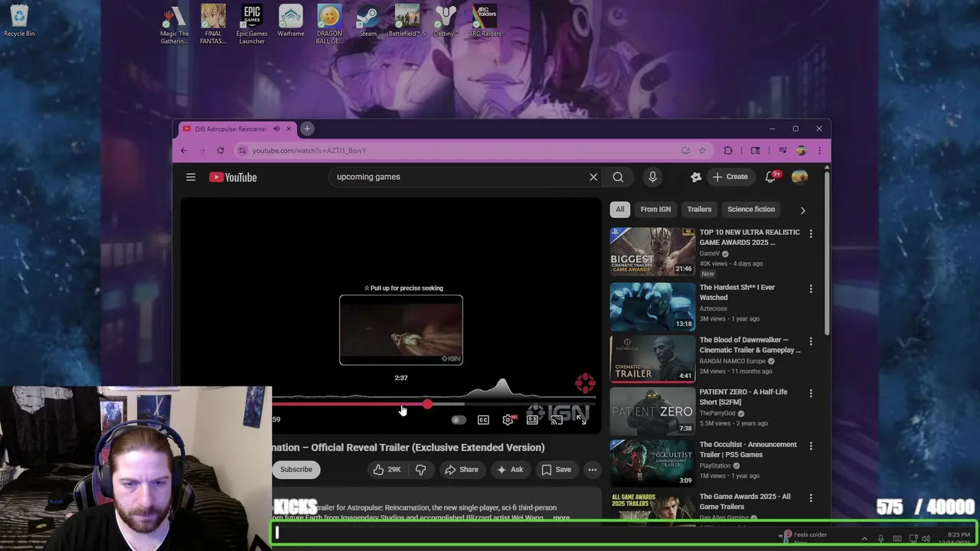Cast video with Play on TV
Viewport: 980px width, 551px height.
pyautogui.click(x=557, y=419)
